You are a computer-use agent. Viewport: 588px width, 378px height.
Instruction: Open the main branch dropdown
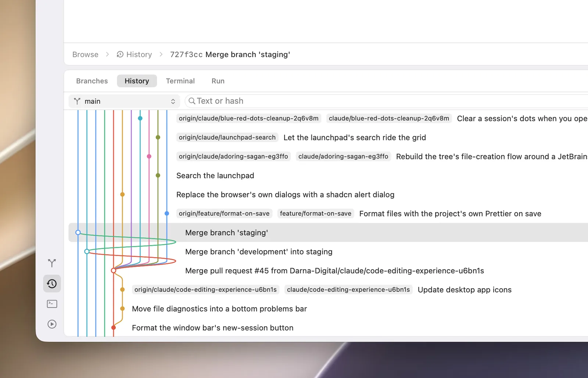124,101
